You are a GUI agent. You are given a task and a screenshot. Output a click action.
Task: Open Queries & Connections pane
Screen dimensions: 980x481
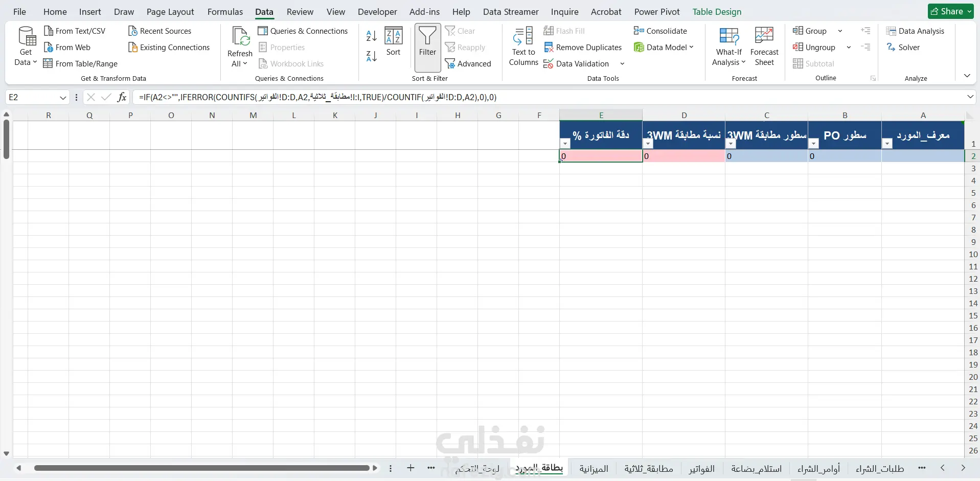coord(303,31)
